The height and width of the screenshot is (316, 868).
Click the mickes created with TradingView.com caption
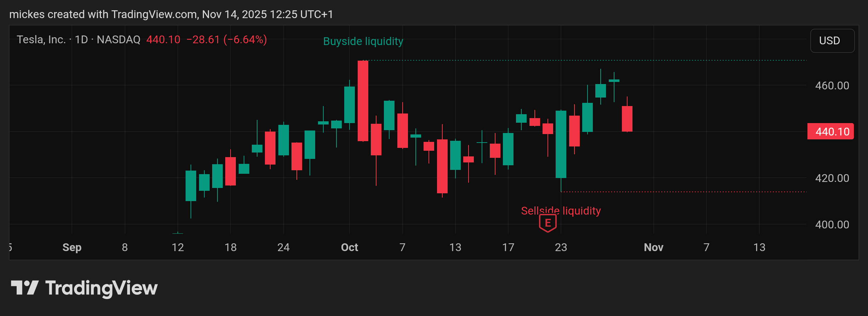171,14
